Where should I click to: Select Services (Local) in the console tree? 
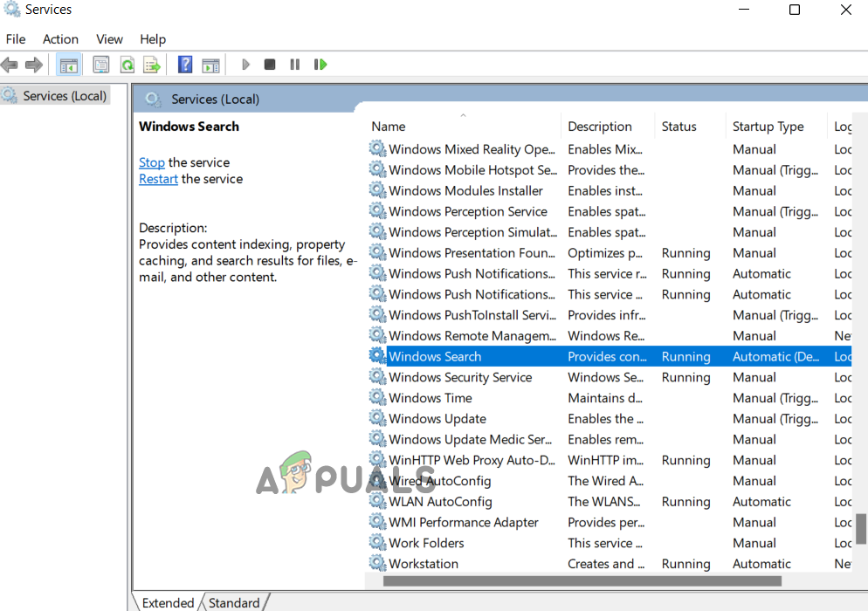click(65, 96)
